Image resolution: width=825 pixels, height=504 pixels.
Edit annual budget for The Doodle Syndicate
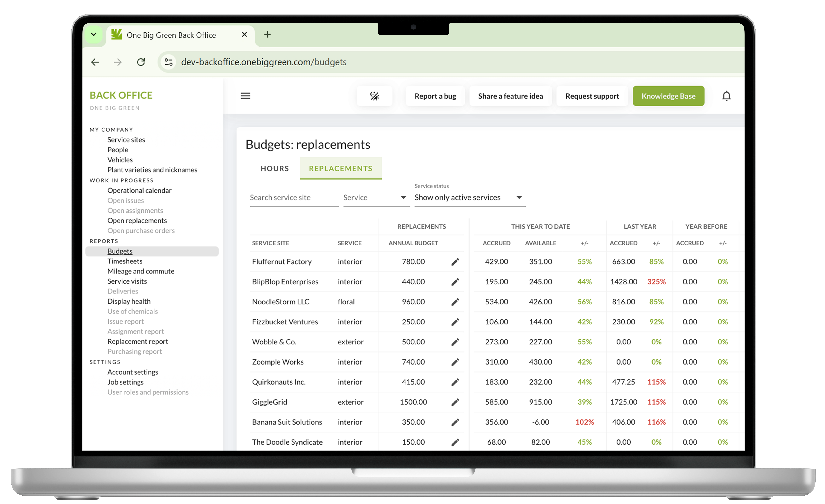pyautogui.click(x=455, y=442)
